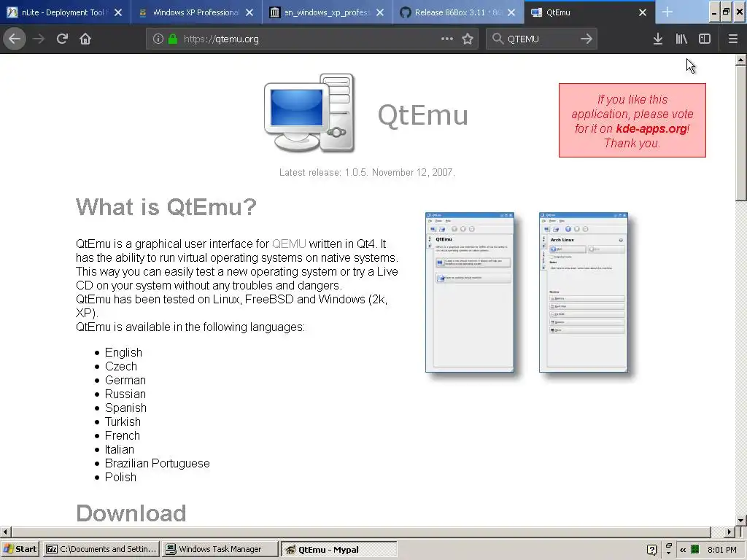
Task: Close the QtEmu tab
Action: pyautogui.click(x=642, y=12)
